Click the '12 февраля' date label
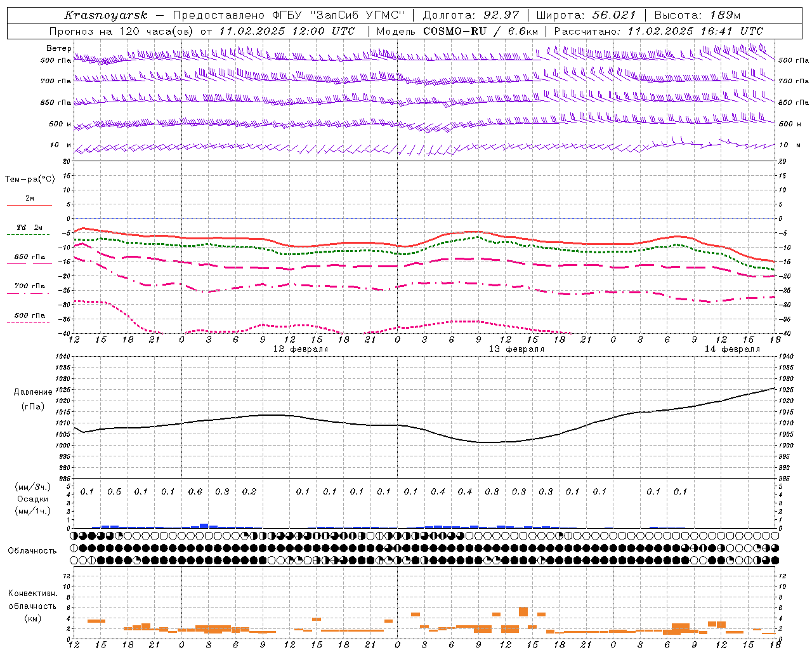 coord(301,349)
